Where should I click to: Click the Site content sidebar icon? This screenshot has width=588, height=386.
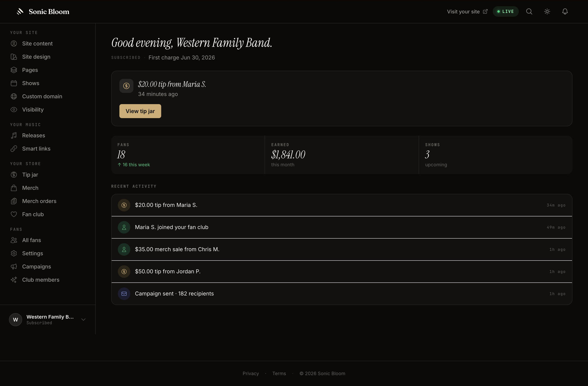point(14,43)
